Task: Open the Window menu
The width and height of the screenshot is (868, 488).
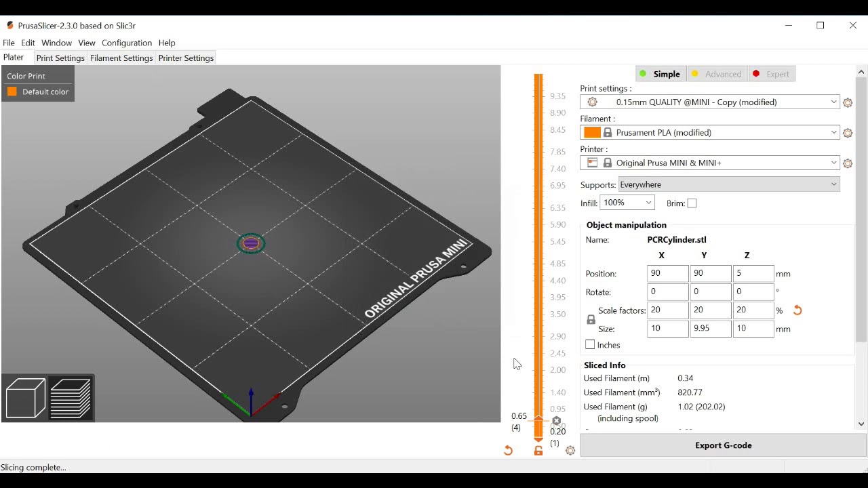Action: click(x=56, y=43)
